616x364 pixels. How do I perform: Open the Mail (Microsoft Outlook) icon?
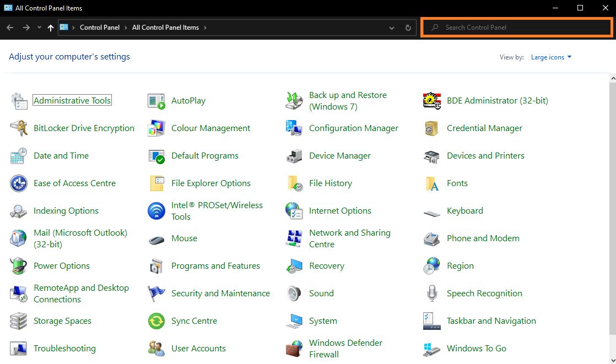19,238
